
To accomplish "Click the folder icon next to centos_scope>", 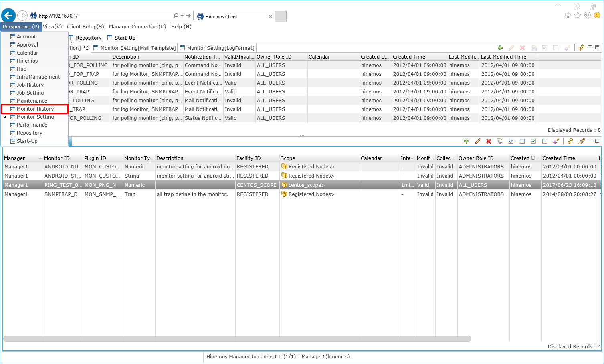I will [284, 185].
